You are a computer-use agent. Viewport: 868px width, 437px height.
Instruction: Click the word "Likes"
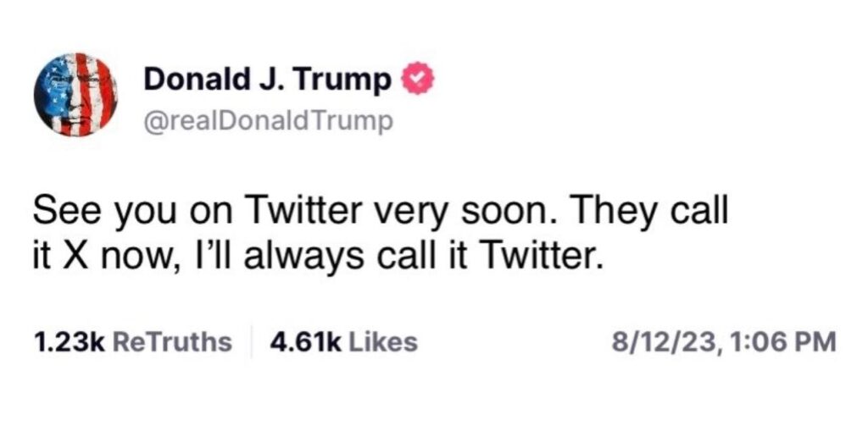pyautogui.click(x=383, y=342)
